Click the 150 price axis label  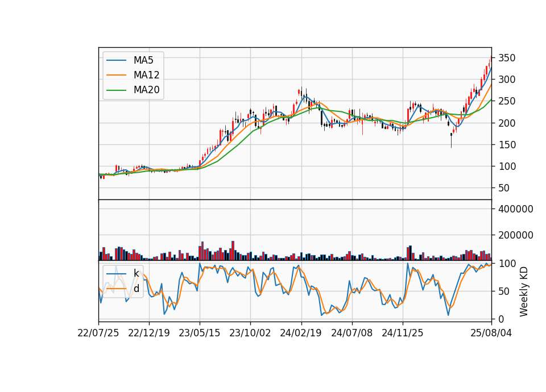507,145
